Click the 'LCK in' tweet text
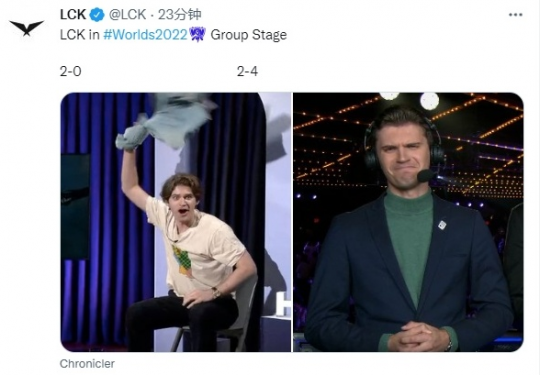The height and width of the screenshot is (375, 540). coord(80,35)
